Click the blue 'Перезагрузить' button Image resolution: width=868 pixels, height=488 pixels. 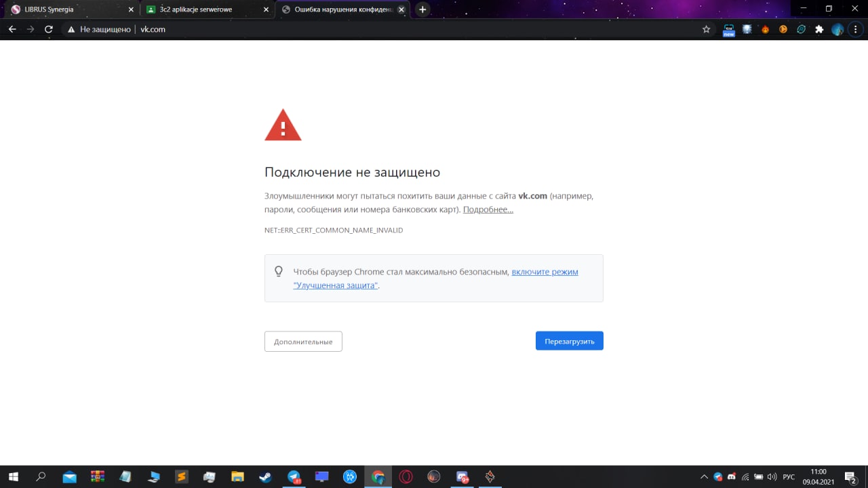[570, 341]
